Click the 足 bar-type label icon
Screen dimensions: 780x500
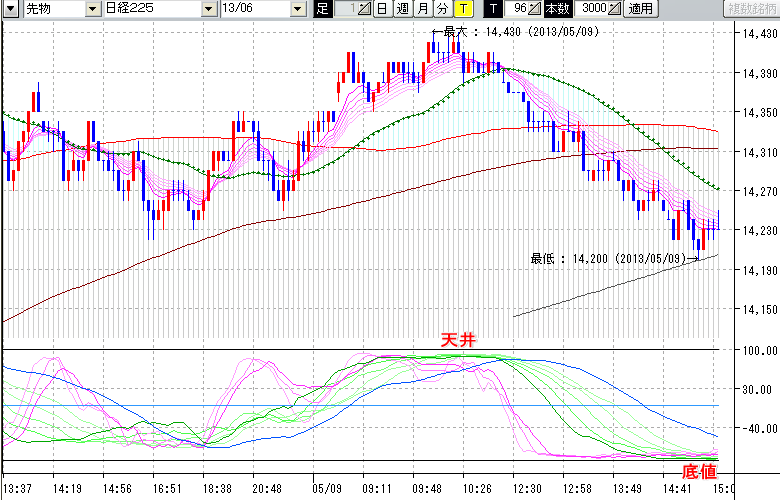pyautogui.click(x=322, y=9)
